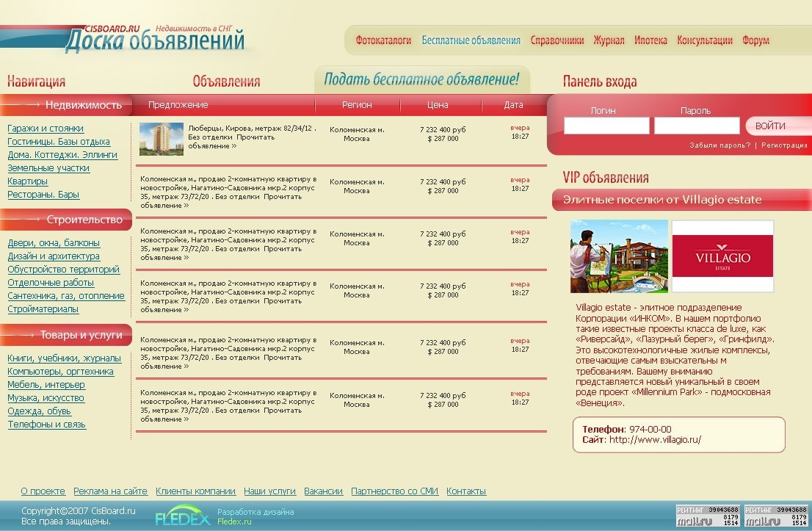Click the ВОЙТИ login button

point(777,126)
